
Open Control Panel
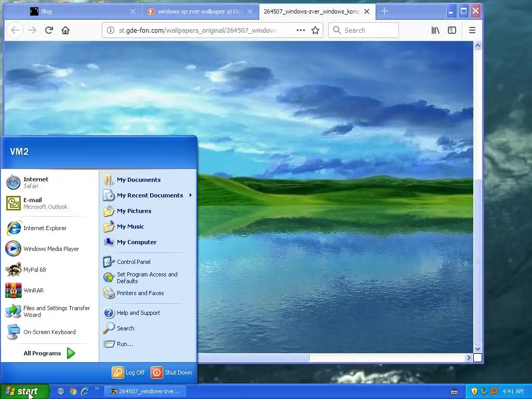[148, 262]
